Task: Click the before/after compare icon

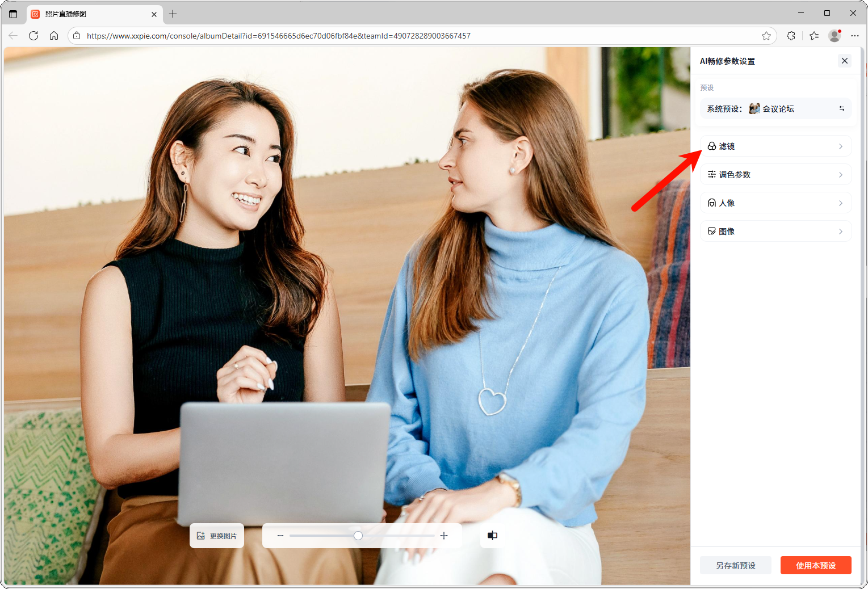Action: point(492,536)
